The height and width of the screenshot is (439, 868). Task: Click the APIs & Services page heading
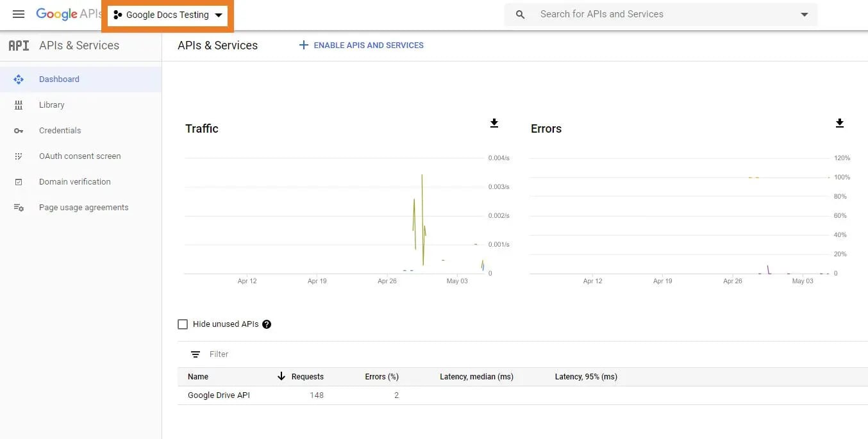pos(218,46)
